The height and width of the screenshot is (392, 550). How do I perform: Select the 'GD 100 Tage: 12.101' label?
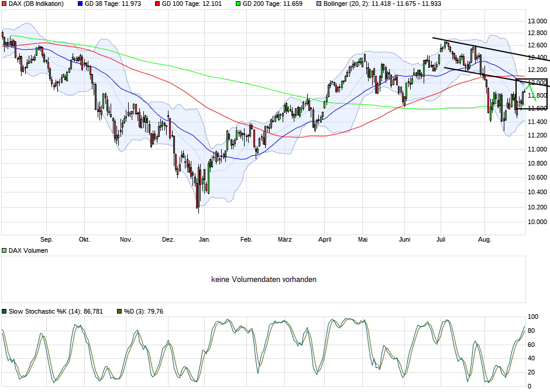point(192,4)
